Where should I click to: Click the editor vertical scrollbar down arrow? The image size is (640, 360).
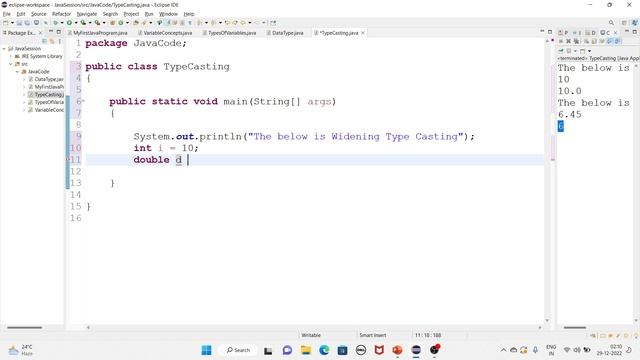pos(547,321)
